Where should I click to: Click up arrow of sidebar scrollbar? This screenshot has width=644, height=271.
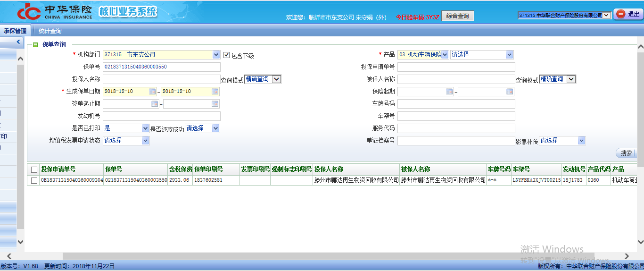(20, 59)
